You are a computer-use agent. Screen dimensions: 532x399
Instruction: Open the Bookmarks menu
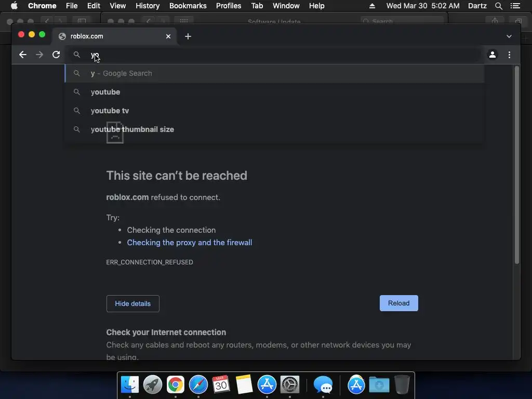[x=188, y=6]
